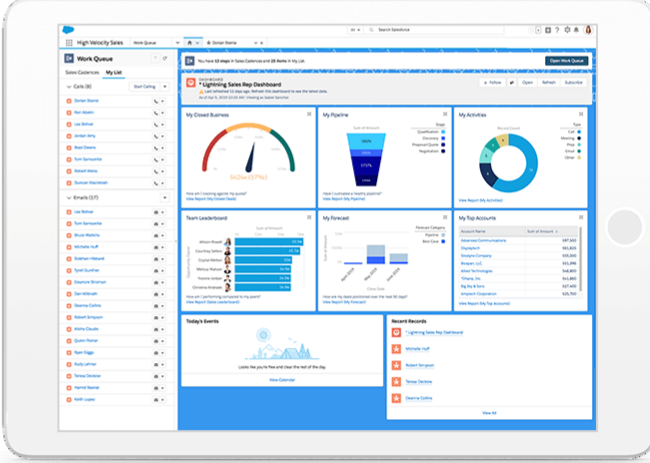650x463 pixels.
Task: Expand the My Top Accounts widget
Action: click(x=582, y=216)
